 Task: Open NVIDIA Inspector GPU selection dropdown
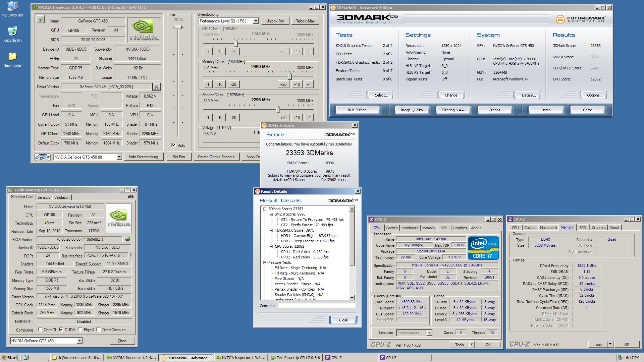click(x=119, y=157)
